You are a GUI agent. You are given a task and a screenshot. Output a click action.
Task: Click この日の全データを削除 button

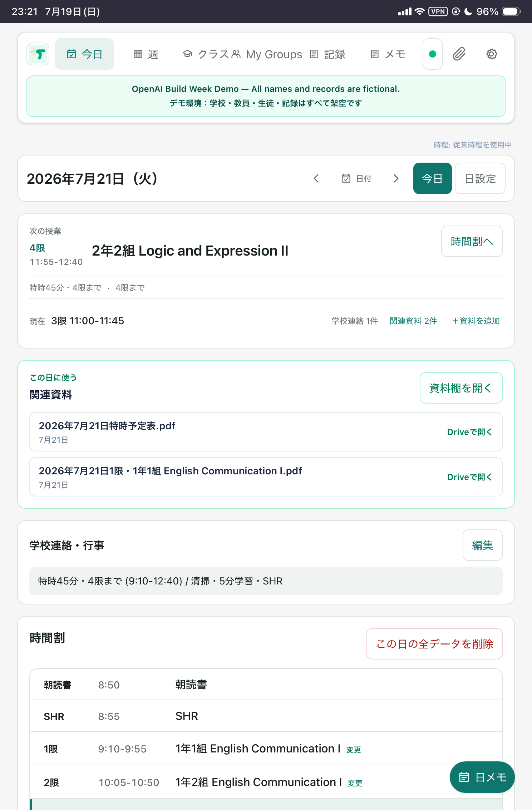pos(434,644)
